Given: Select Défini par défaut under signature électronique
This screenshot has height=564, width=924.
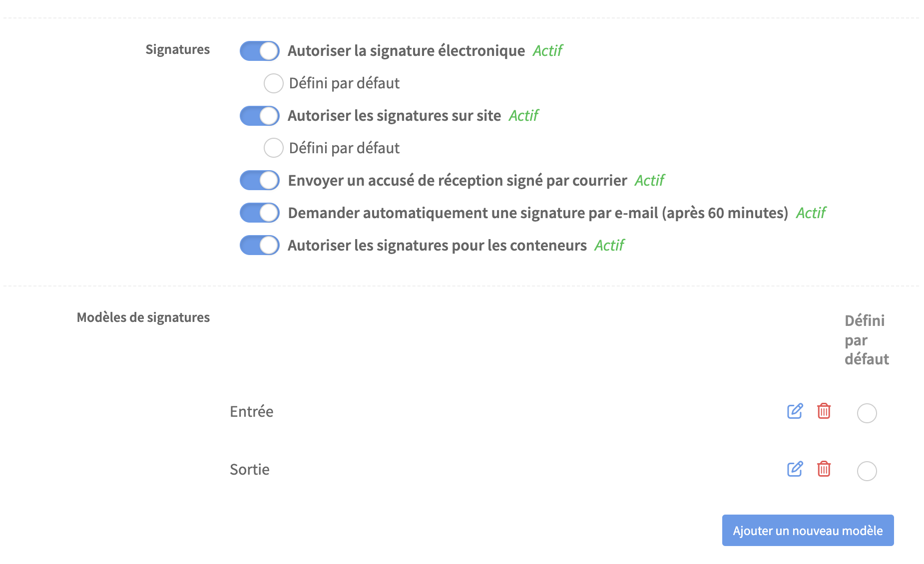Looking at the screenshot, I should click(x=274, y=83).
